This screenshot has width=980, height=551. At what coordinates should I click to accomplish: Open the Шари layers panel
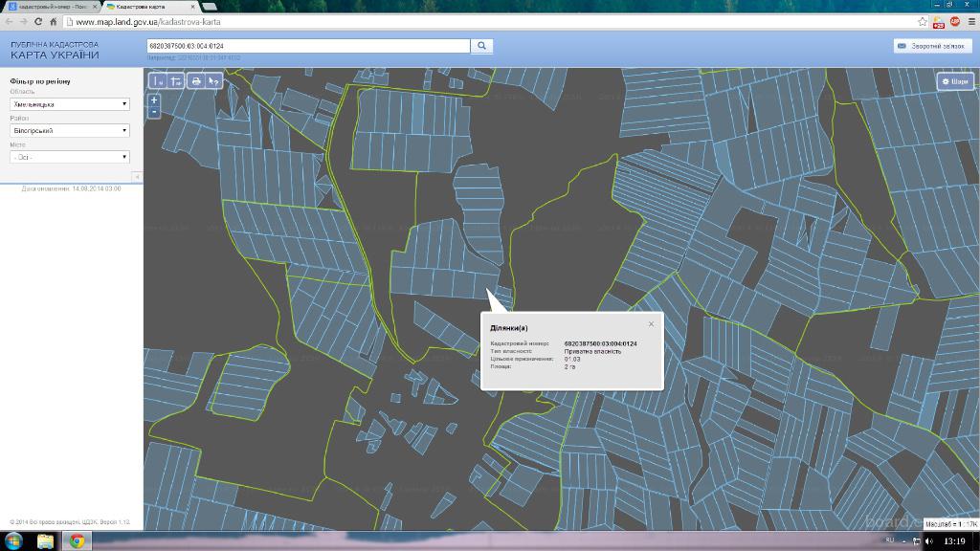tap(954, 81)
